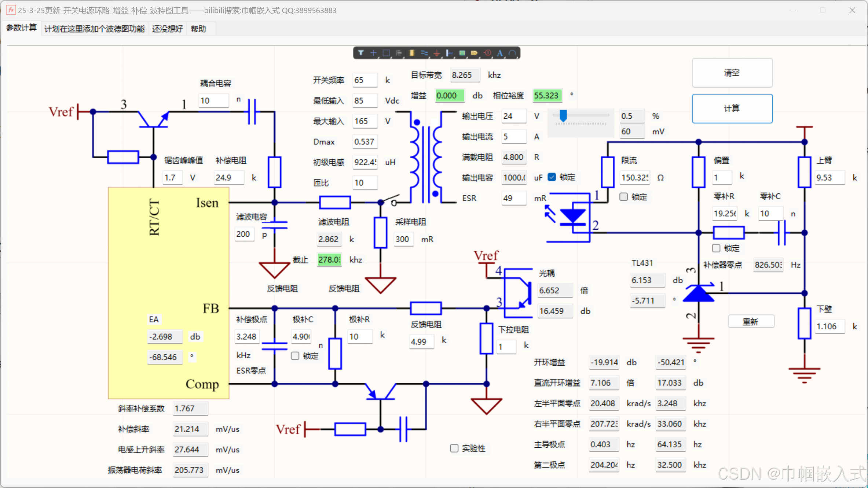Screen dimensions: 868x488
Task: Uncheck the 锁定 box beside 输出电容
Action: pyautogui.click(x=552, y=177)
